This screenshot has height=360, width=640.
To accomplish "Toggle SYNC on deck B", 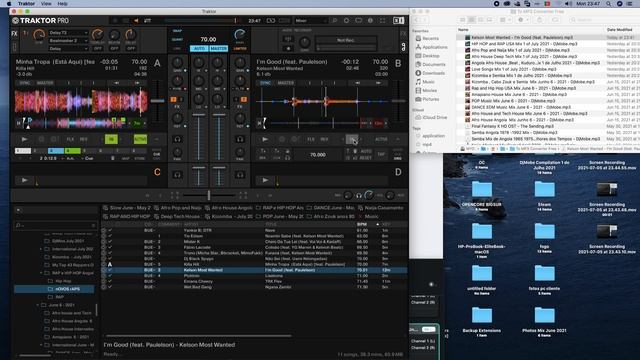I will 265,83.
